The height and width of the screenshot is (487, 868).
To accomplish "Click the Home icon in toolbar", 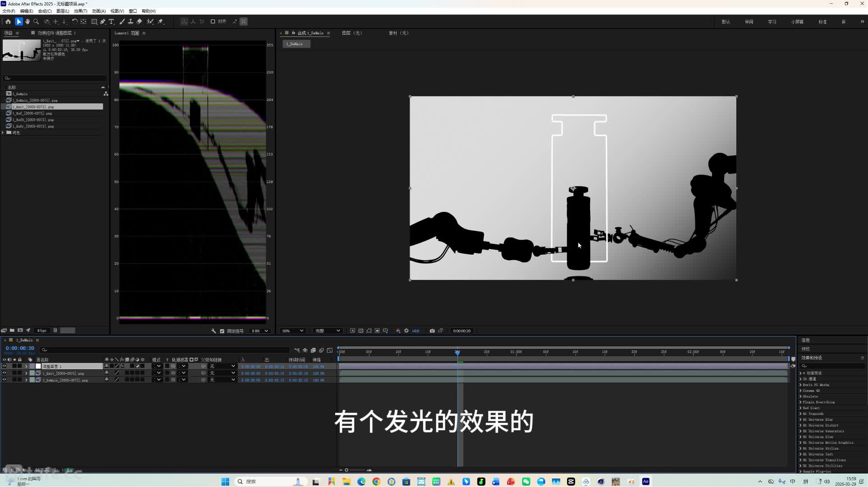I will (8, 21).
